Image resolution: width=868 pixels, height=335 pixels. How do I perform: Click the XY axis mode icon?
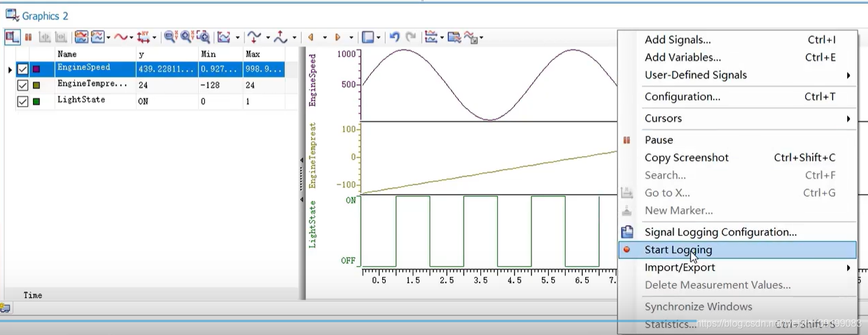click(x=143, y=37)
